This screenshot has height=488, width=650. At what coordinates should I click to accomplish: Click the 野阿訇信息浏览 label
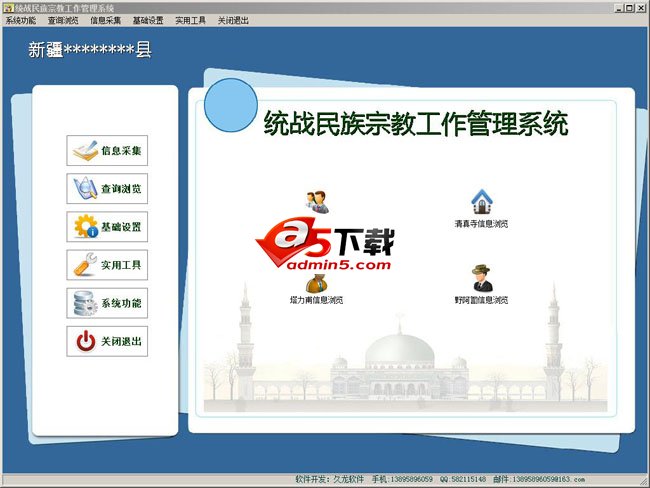click(x=481, y=300)
